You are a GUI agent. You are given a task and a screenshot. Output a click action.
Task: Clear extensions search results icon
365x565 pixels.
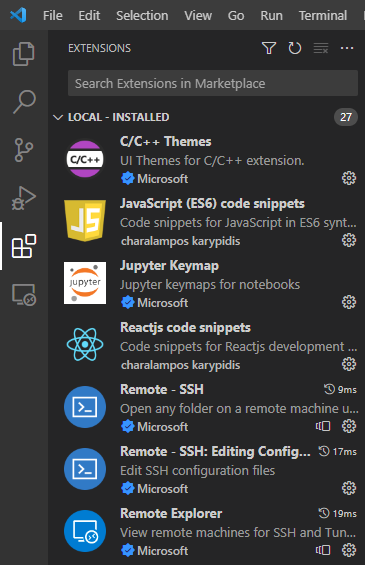[321, 48]
